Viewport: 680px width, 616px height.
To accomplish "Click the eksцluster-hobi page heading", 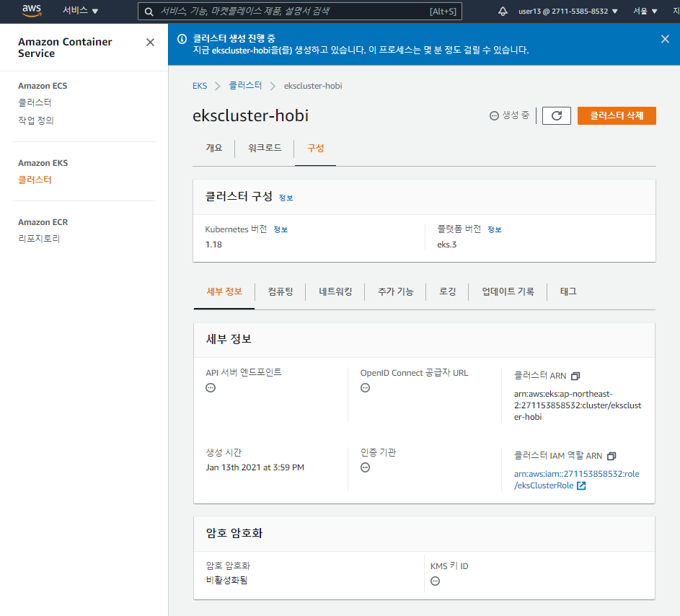I will tap(251, 116).
